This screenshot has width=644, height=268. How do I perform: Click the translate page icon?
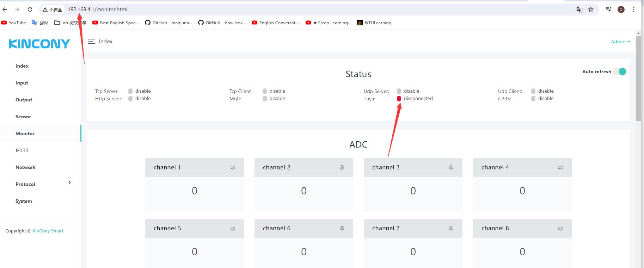579,10
